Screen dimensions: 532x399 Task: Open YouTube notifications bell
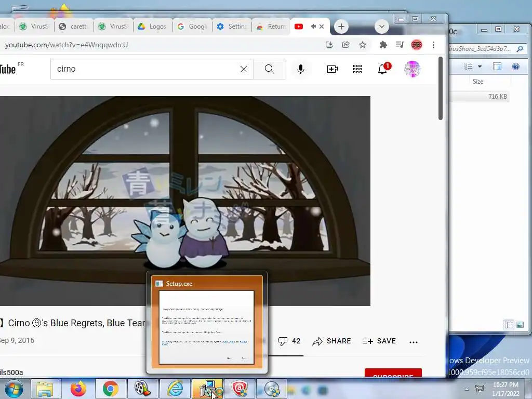(383, 69)
